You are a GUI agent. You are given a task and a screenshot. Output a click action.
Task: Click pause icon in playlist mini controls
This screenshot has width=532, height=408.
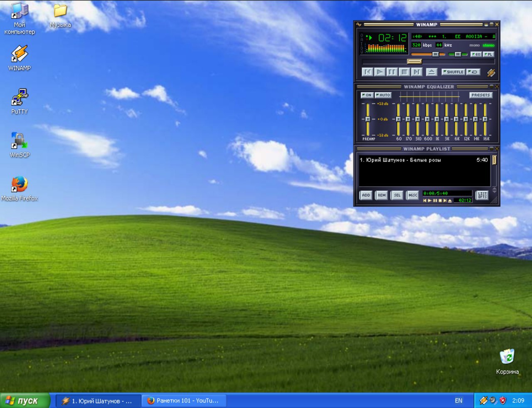click(x=435, y=200)
